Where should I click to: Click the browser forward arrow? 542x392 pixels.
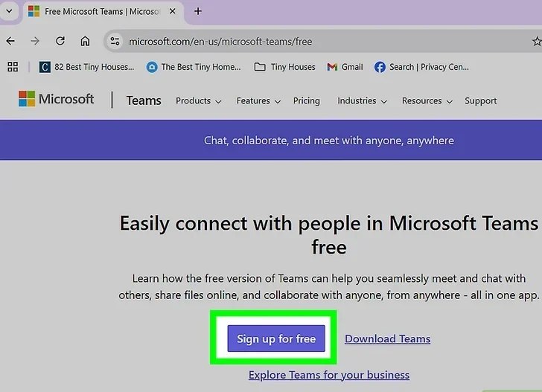35,41
